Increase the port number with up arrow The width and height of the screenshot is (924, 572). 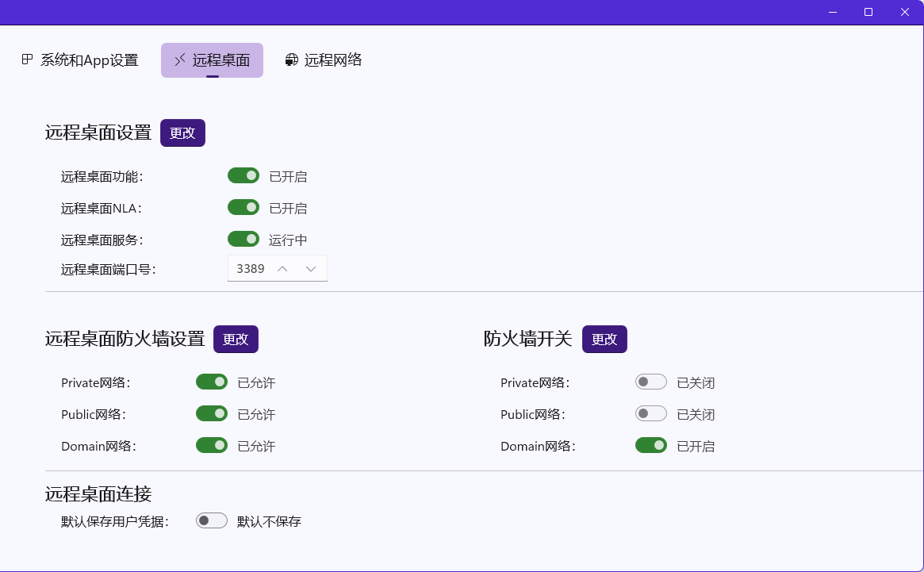(x=282, y=269)
